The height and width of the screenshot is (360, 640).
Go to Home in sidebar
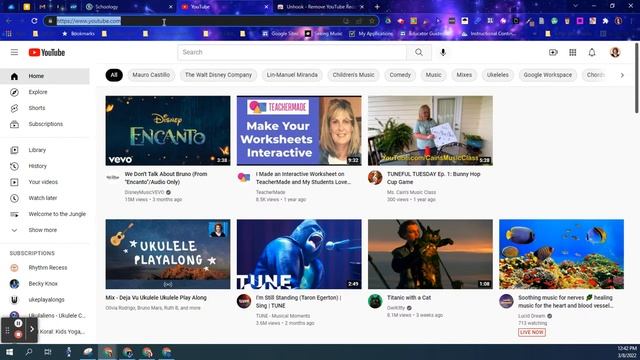coord(45,76)
